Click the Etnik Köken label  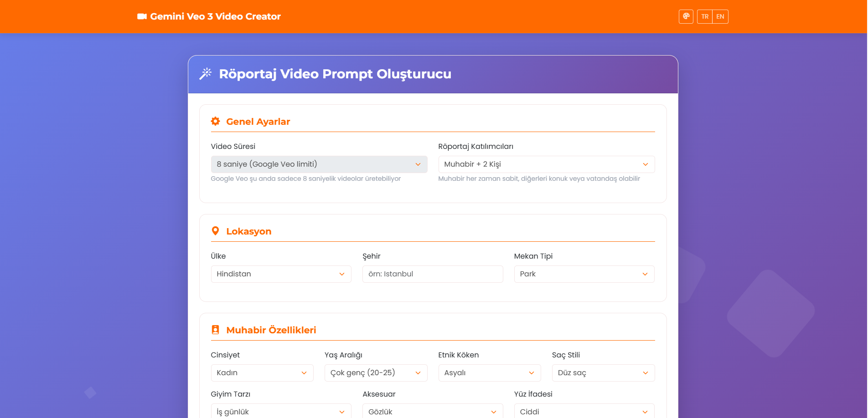(459, 355)
